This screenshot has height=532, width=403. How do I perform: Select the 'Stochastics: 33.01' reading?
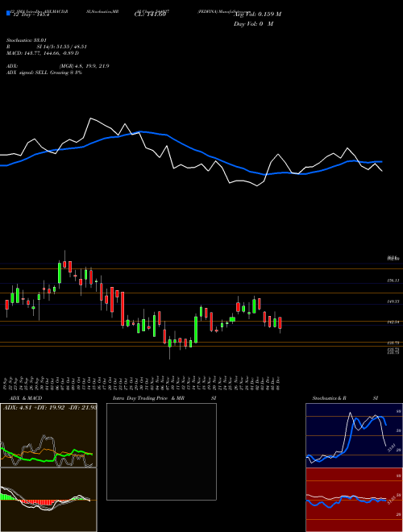(26, 40)
